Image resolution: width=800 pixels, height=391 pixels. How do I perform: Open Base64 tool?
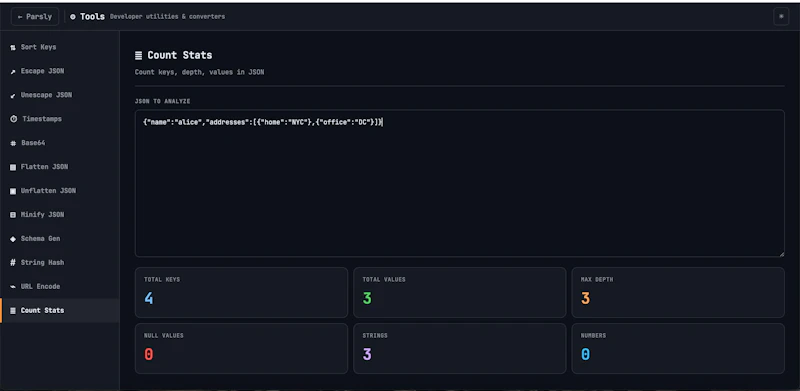(x=60, y=143)
